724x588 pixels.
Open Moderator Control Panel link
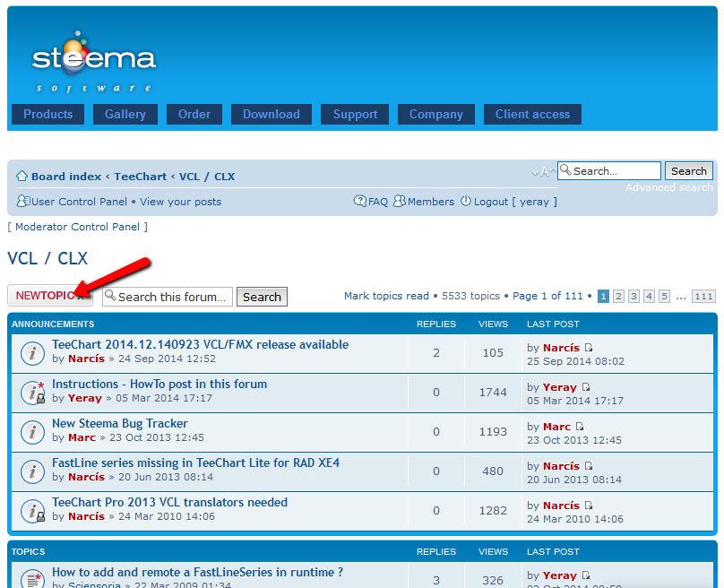(78, 227)
